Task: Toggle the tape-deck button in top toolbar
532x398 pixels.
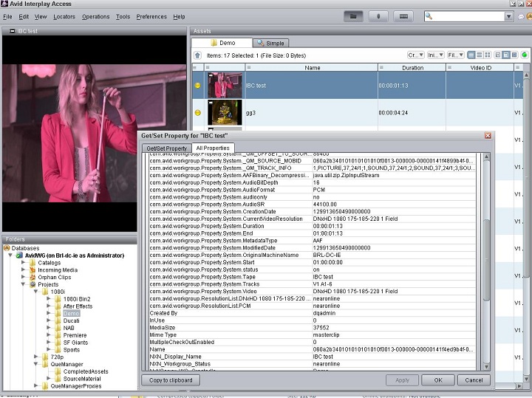Action: (x=403, y=16)
